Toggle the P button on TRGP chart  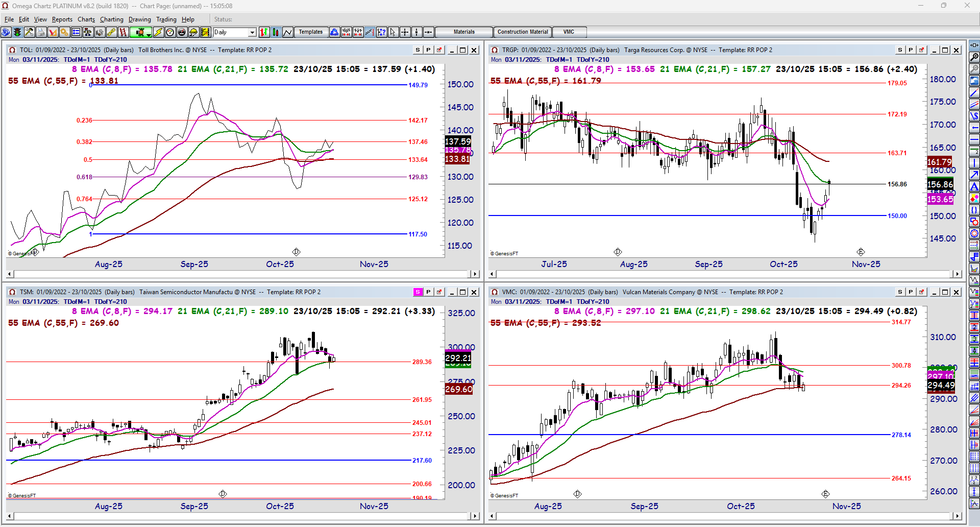pyautogui.click(x=911, y=50)
